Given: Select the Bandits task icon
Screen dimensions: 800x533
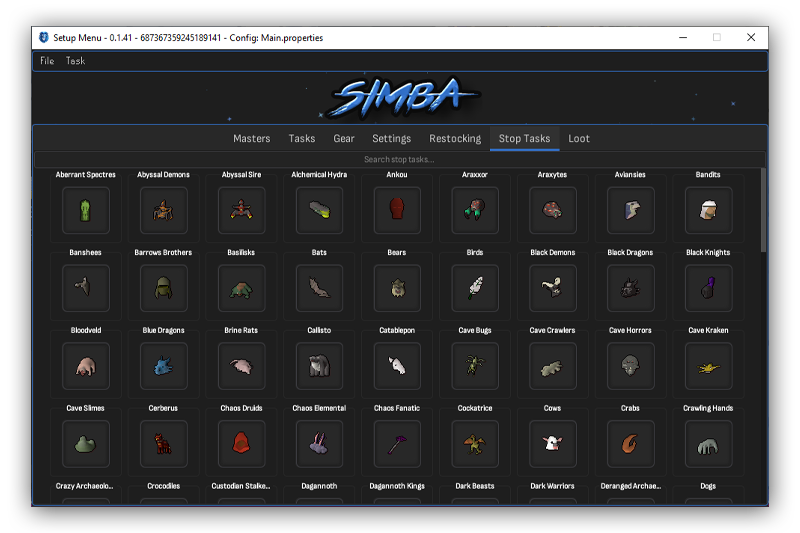Looking at the screenshot, I should pos(708,210).
